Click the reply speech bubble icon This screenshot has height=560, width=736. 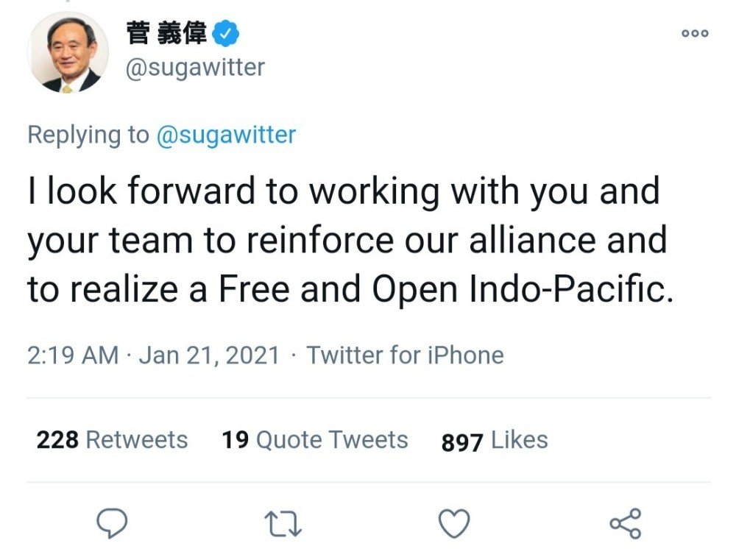tap(113, 524)
